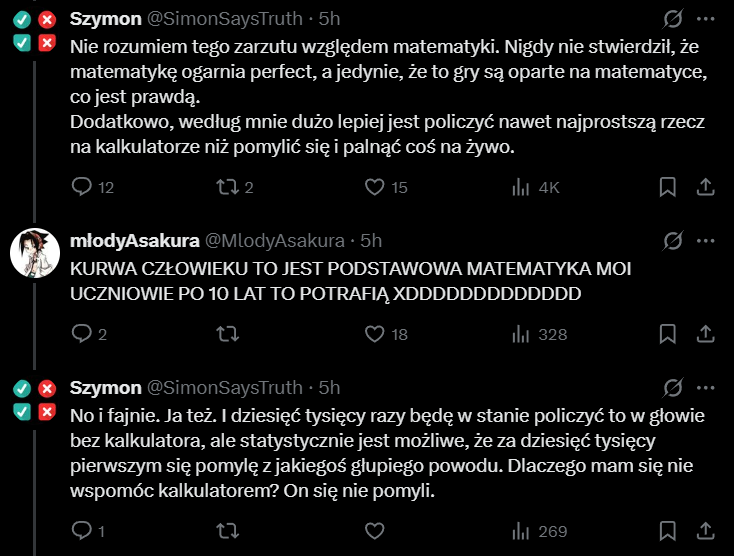View analytics showing 4K views
The width and height of the screenshot is (734, 556).
click(x=520, y=187)
